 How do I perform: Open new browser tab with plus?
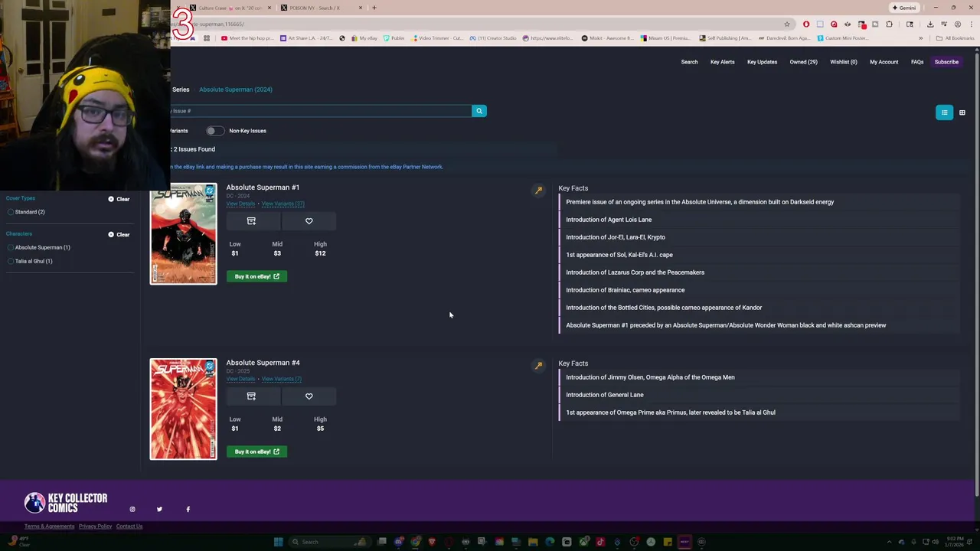tap(374, 8)
